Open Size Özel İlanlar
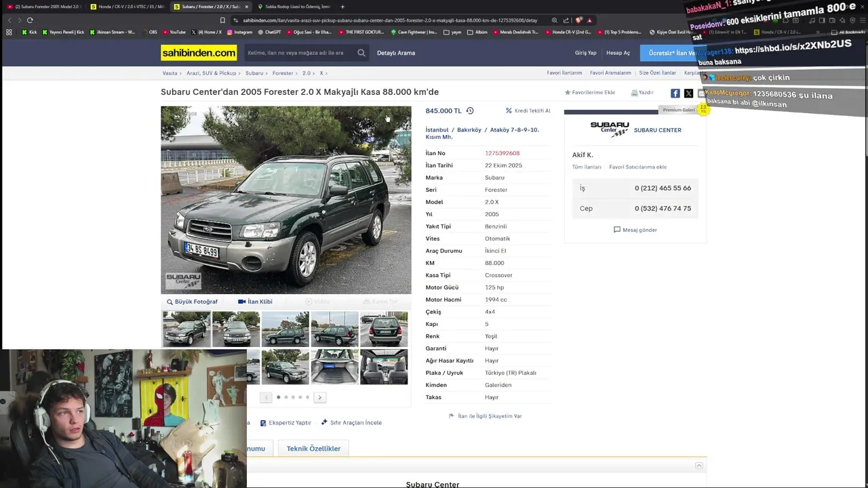Viewport: 868px width, 488px height. pos(658,73)
